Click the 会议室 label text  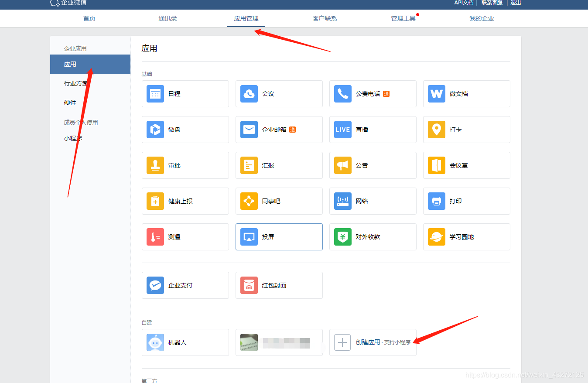click(459, 165)
